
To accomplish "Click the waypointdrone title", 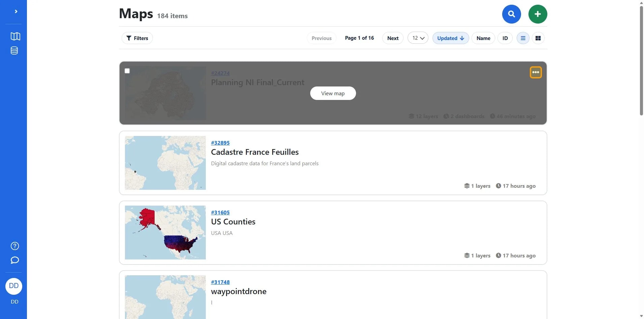I will click(238, 291).
